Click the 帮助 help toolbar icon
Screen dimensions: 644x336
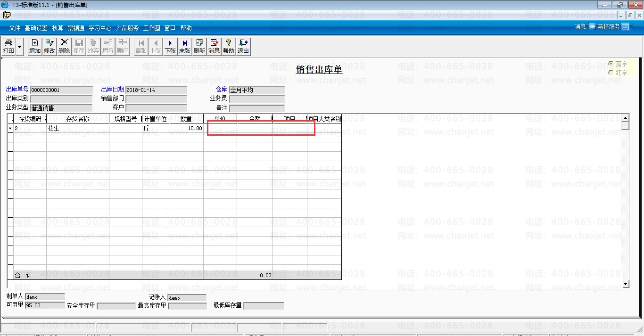[229, 46]
